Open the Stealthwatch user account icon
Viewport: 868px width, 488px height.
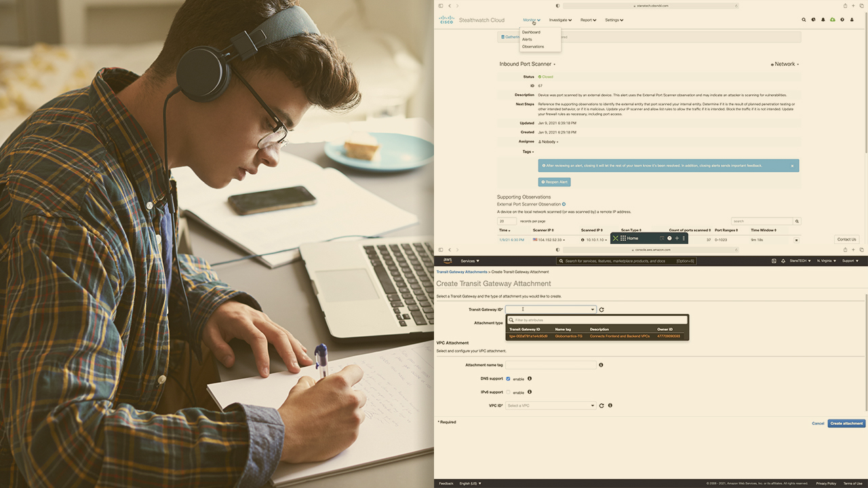pos(852,20)
